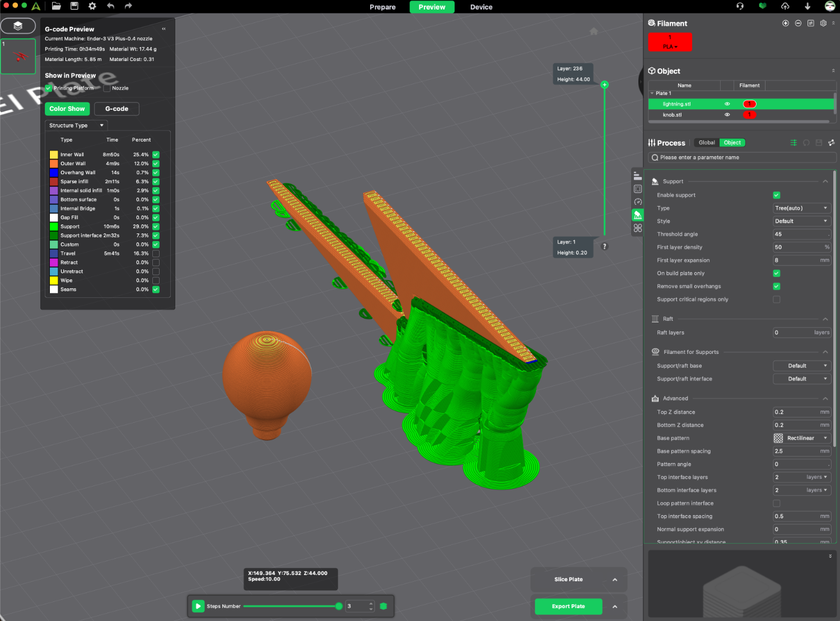Click the Export Plate button
This screenshot has height=621, width=840.
(x=568, y=606)
